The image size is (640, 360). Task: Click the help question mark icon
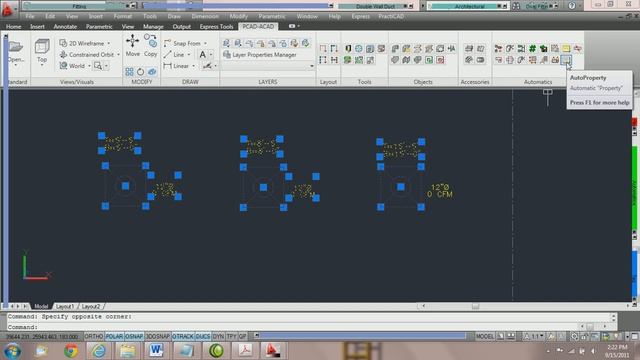(572, 6)
